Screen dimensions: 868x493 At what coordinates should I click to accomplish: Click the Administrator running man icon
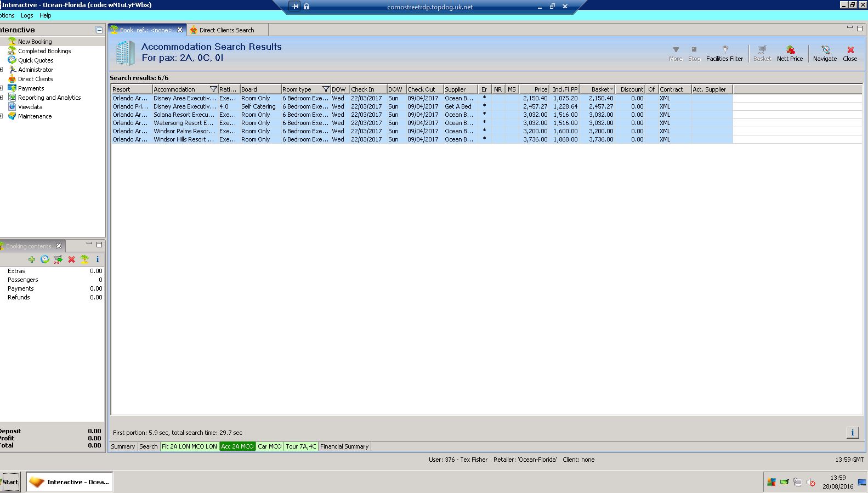12,70
